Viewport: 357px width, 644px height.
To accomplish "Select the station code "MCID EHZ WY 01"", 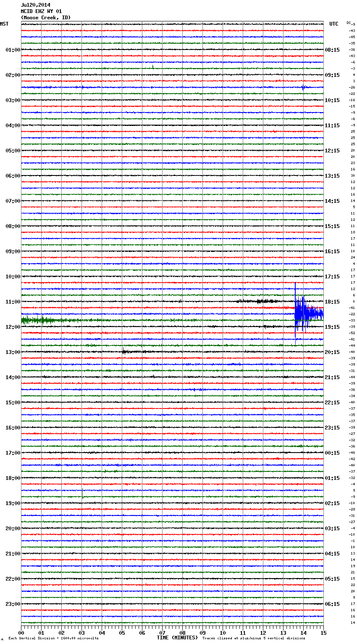I will pyautogui.click(x=41, y=11).
